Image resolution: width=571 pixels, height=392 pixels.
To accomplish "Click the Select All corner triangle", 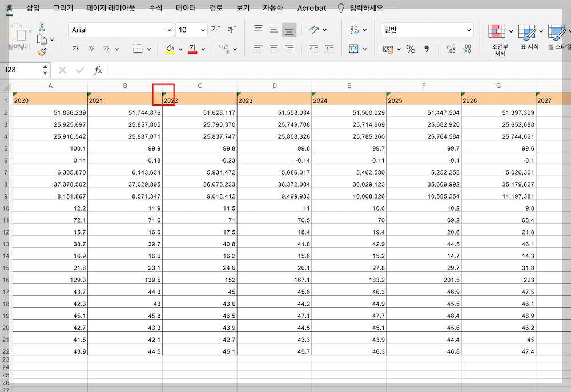I will click(6, 86).
